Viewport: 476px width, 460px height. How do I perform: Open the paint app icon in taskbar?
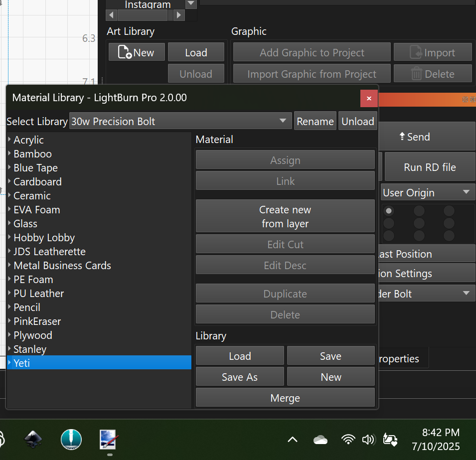109,440
